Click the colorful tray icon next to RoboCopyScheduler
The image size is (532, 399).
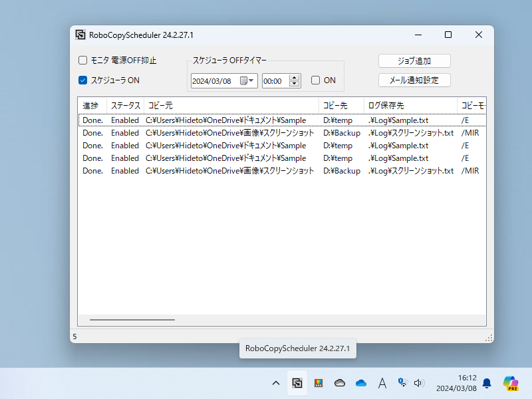pos(318,383)
